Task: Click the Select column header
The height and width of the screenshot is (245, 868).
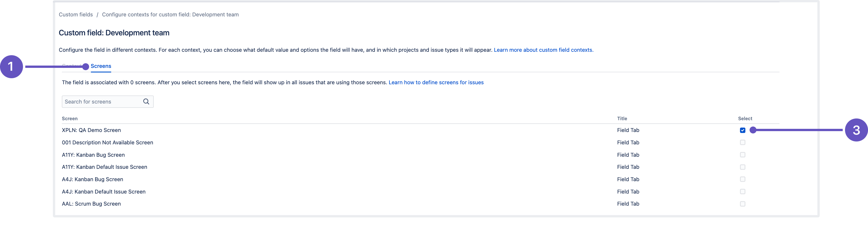Action: 745,119
